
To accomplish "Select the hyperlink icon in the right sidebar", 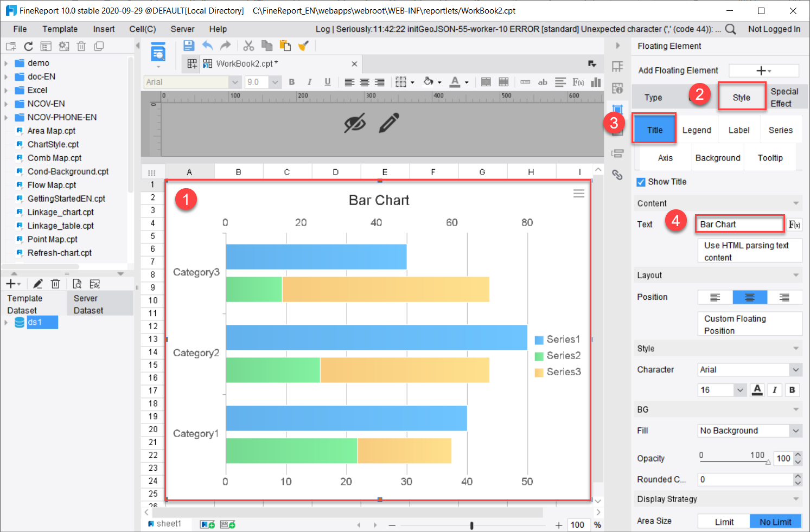I will click(x=617, y=175).
